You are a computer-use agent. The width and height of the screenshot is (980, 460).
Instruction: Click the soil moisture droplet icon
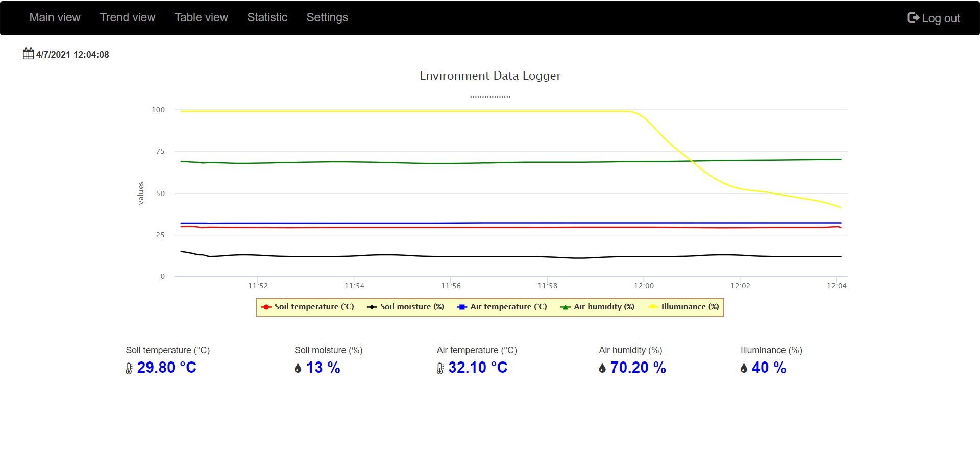298,368
